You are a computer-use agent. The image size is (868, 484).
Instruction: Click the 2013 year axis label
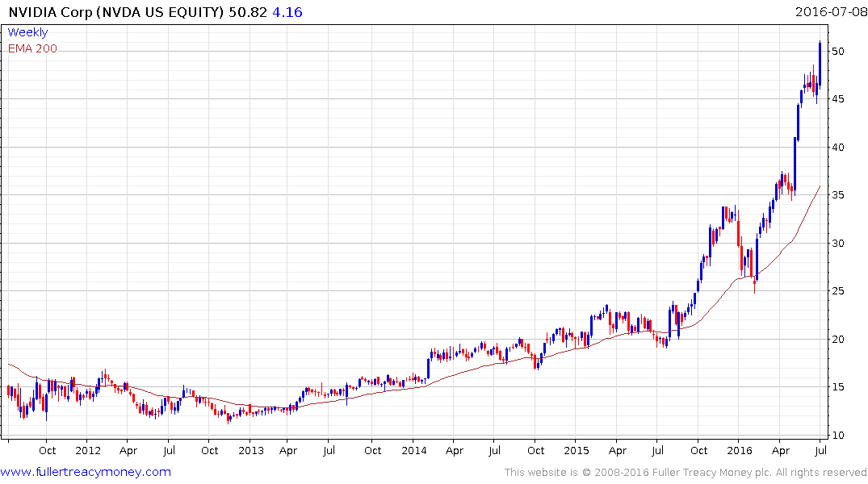pyautogui.click(x=251, y=450)
